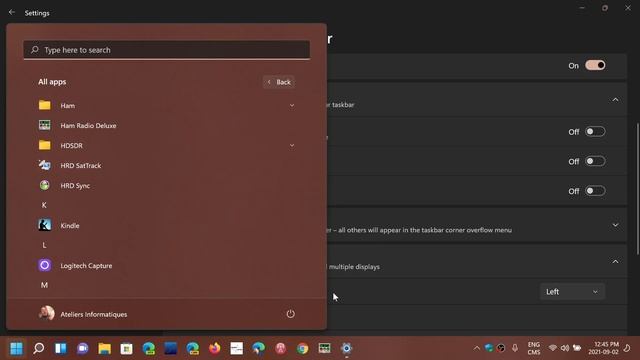The width and height of the screenshot is (640, 360).
Task: Open the Wi-Fi network tray icon
Action: 553,348
